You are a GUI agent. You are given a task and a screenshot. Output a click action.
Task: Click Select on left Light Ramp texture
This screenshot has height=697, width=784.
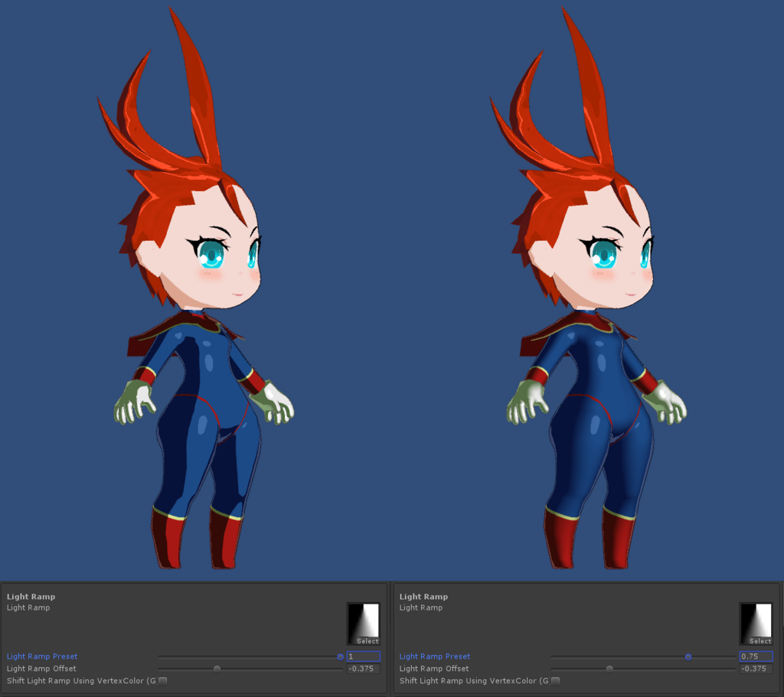367,641
